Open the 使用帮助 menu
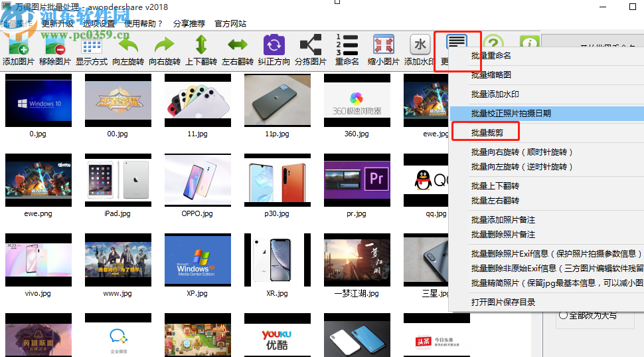The width and height of the screenshot is (644, 357). pos(144,23)
